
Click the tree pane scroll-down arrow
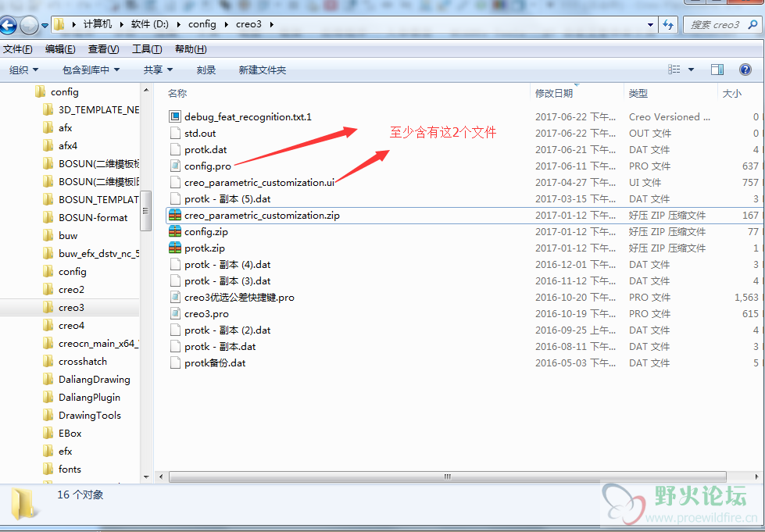click(x=146, y=477)
